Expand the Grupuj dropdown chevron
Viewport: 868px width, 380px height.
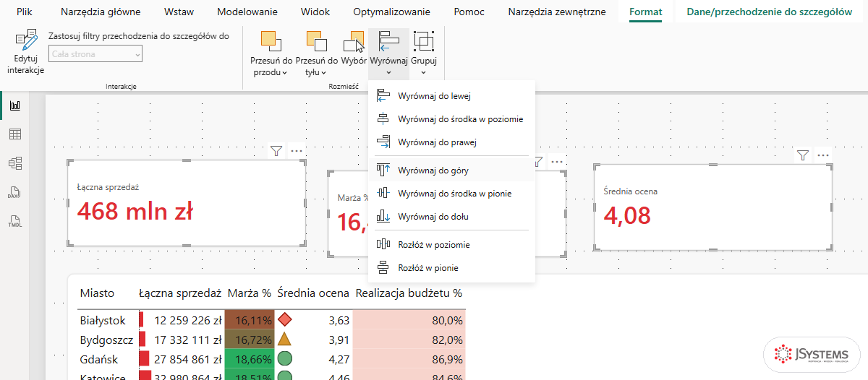[x=424, y=72]
